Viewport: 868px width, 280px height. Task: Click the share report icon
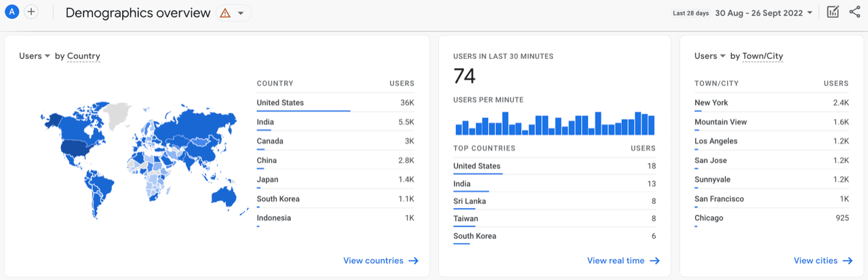click(854, 12)
